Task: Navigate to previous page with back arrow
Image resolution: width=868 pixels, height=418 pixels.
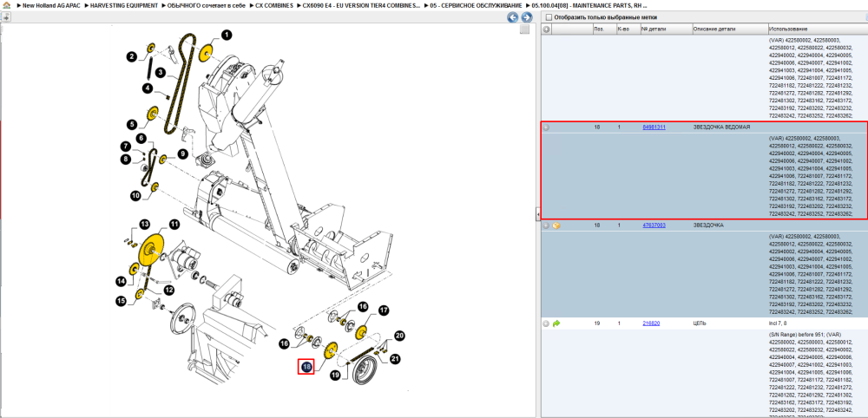Action: point(513,17)
